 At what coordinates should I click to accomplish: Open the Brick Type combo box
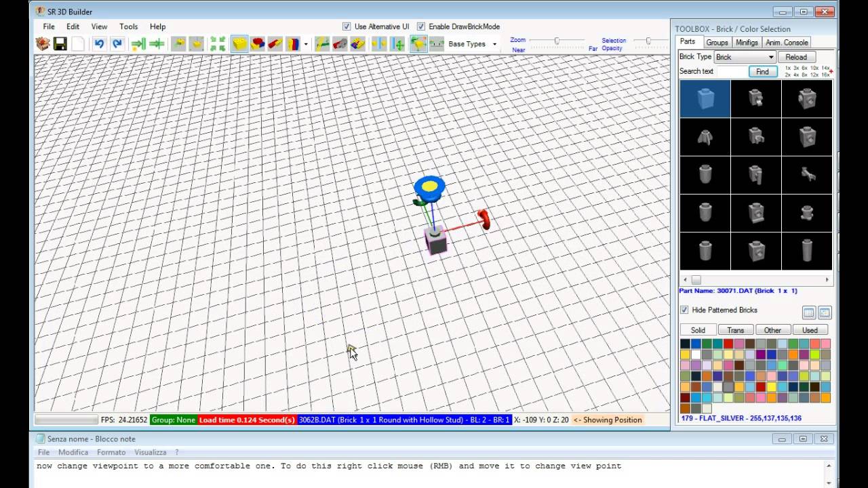(x=744, y=57)
